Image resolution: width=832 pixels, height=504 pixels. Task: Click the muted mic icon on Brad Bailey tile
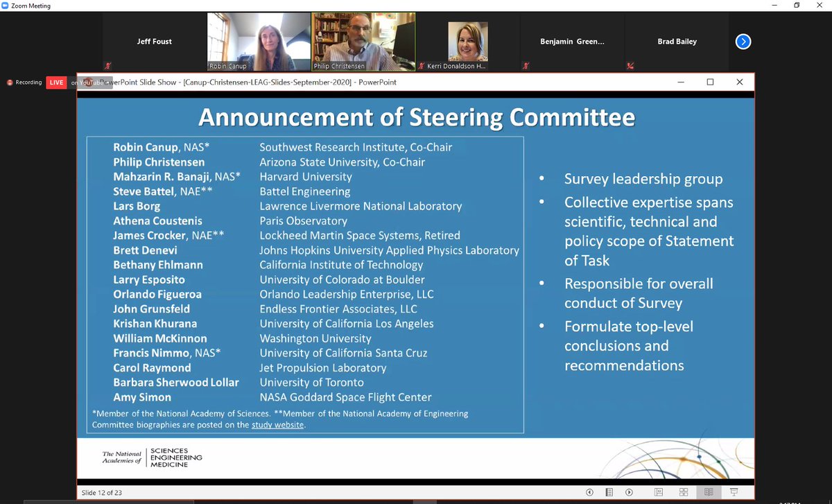pyautogui.click(x=630, y=67)
